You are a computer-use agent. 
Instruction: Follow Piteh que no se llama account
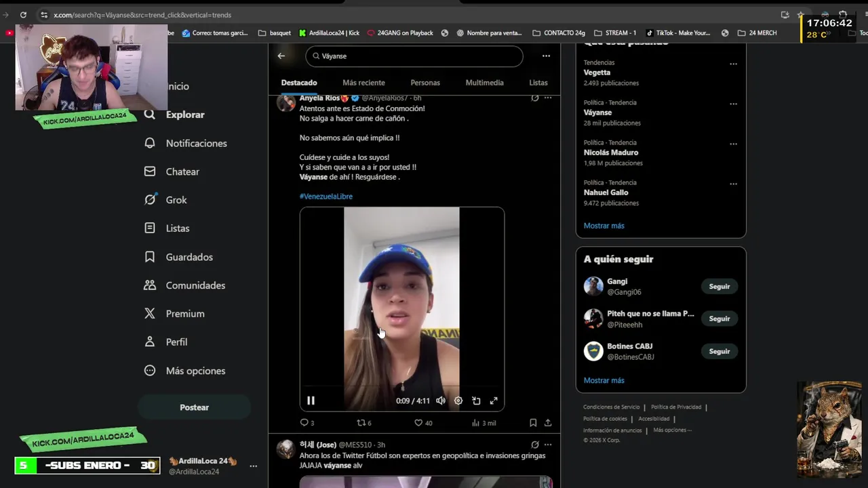(x=719, y=319)
